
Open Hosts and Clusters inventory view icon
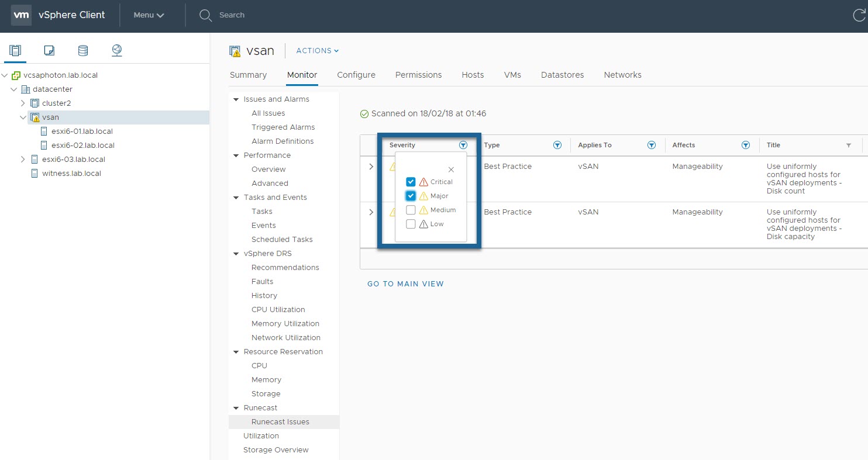[x=15, y=50]
